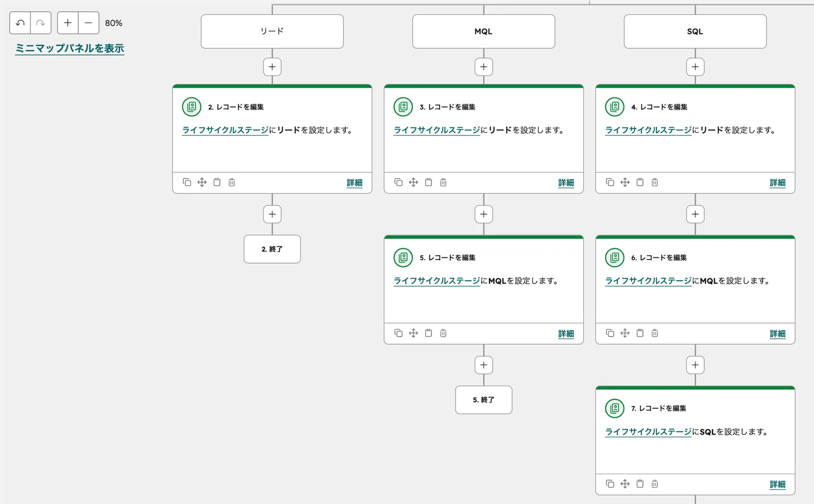Image resolution: width=814 pixels, height=504 pixels.
Task: Open 詳細 details of action 5
Action: tap(566, 333)
